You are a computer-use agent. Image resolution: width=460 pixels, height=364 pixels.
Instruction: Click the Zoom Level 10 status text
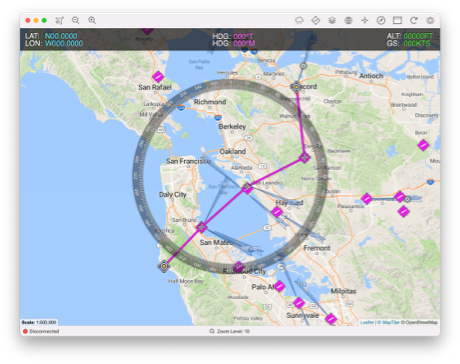tap(230, 331)
